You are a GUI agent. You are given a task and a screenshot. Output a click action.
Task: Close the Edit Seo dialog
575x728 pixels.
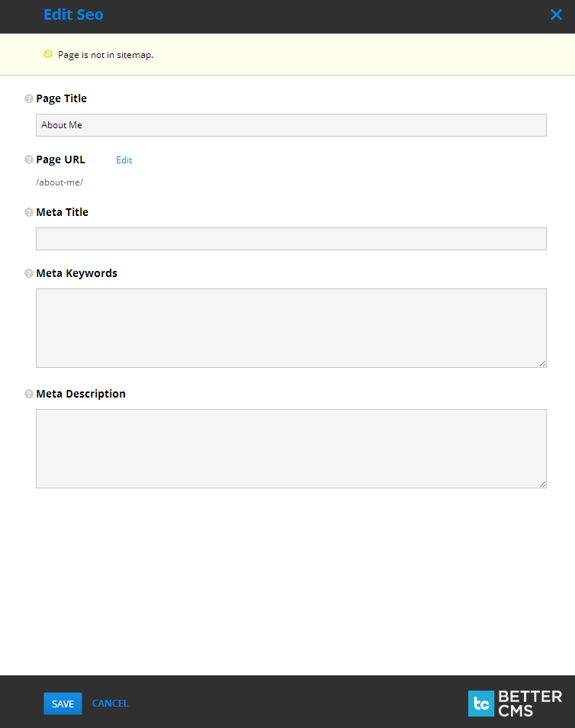556,14
